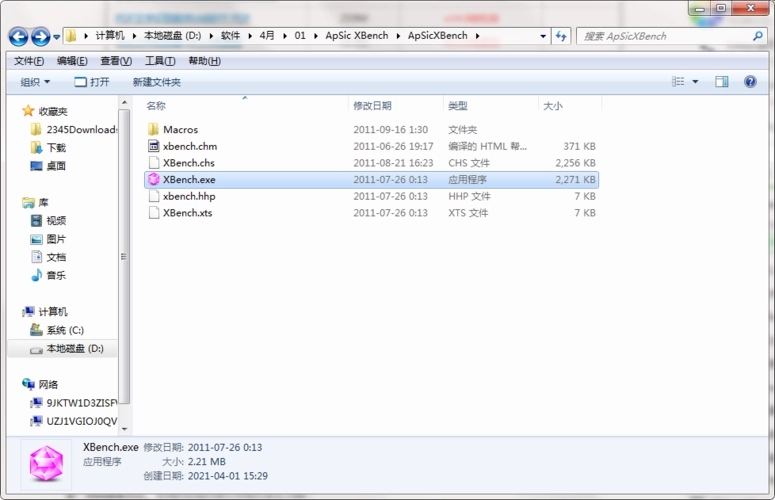The height and width of the screenshot is (500, 775).
Task: Click the 计算机 computer icon in sidebar
Action: [28, 312]
